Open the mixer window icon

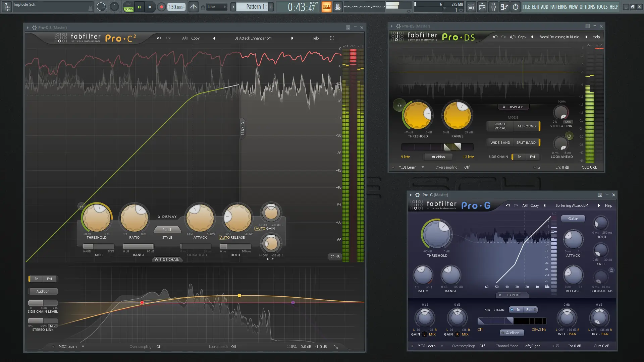(x=493, y=7)
